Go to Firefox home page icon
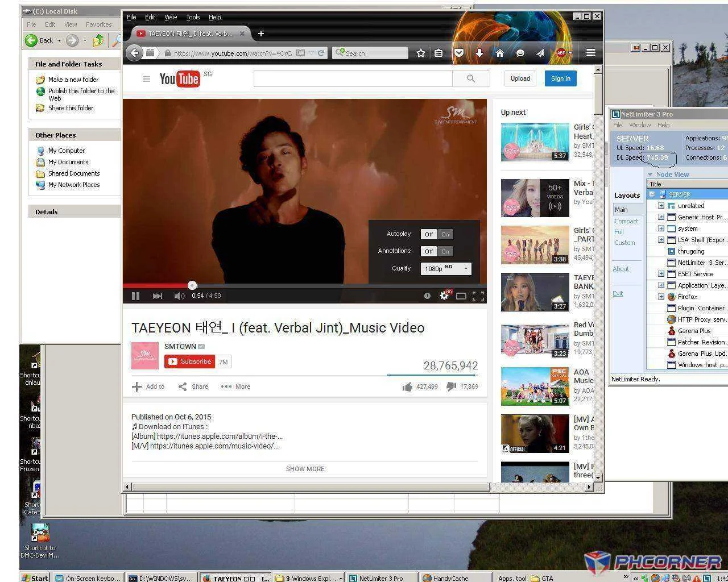The width and height of the screenshot is (728, 582). [x=499, y=53]
